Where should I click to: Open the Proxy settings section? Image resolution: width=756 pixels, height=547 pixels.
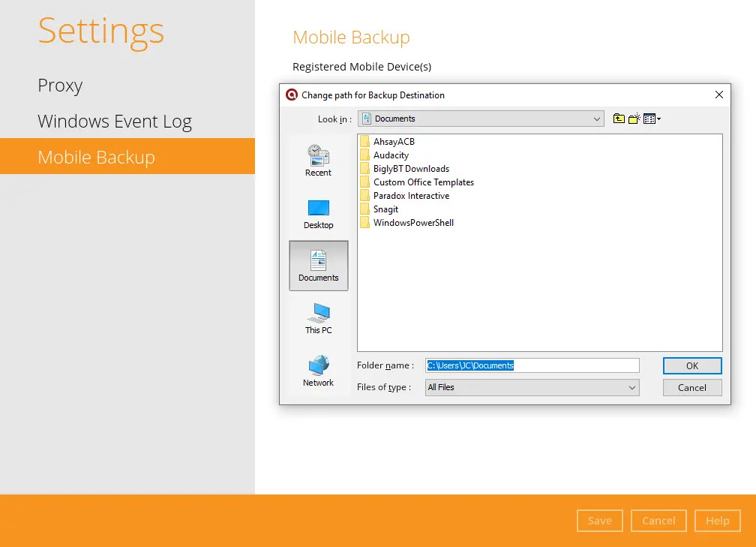(60, 86)
